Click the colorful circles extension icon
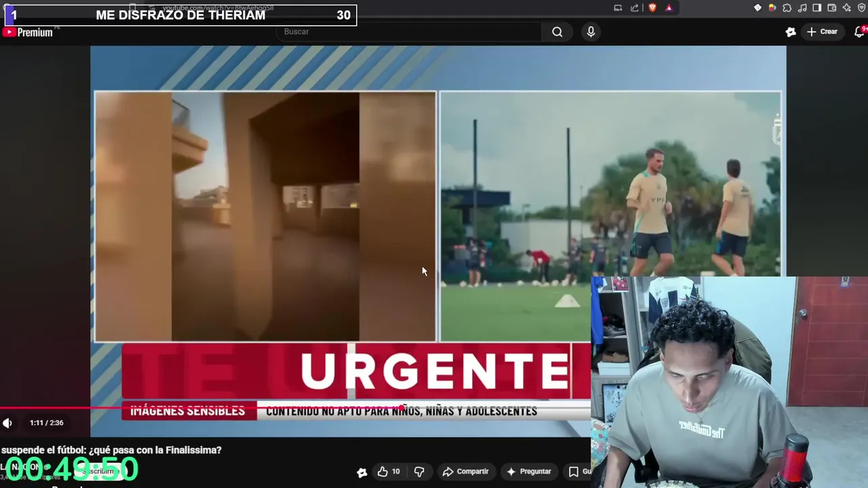 coord(772,8)
